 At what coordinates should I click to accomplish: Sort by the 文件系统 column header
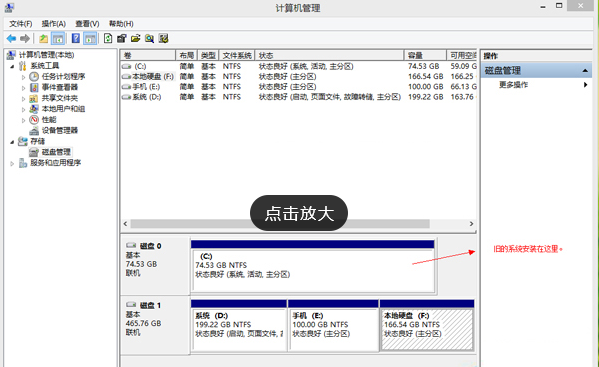click(x=237, y=55)
